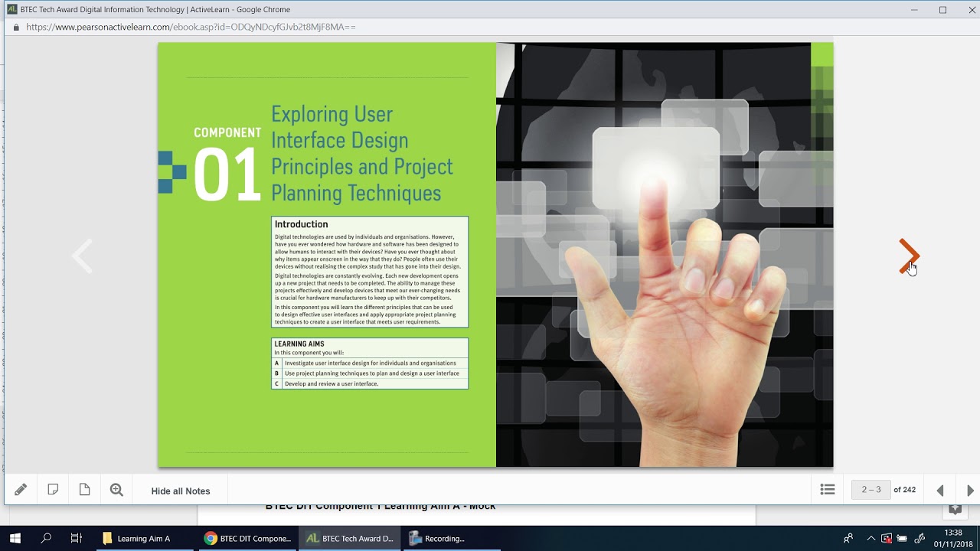This screenshot has width=980, height=551.
Task: Open taskbar search
Action: [x=46, y=538]
